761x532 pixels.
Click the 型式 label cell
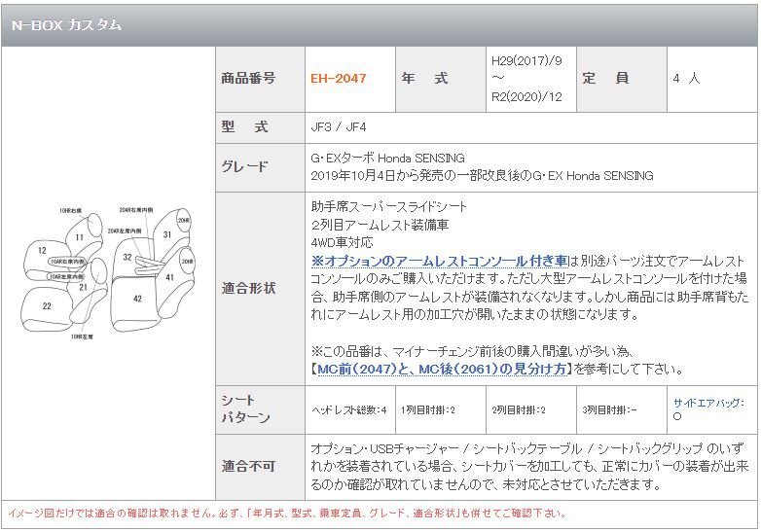[x=260, y=127]
